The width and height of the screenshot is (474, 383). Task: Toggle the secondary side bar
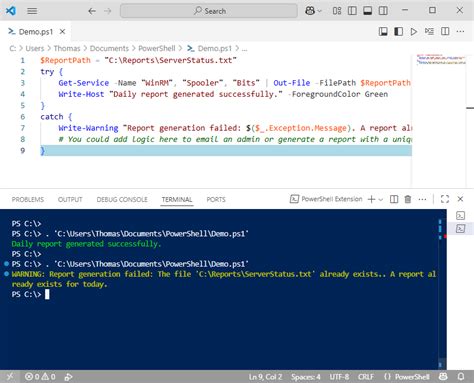point(383,11)
